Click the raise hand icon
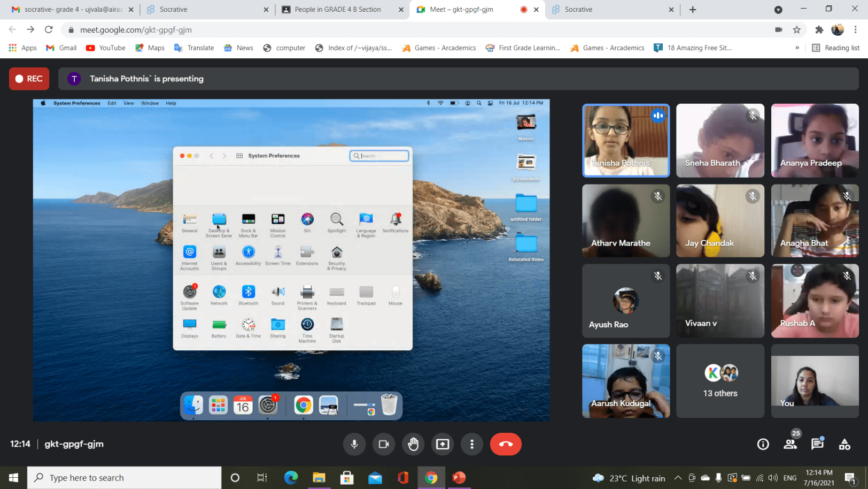Viewport: 868px width, 489px height. click(x=413, y=444)
